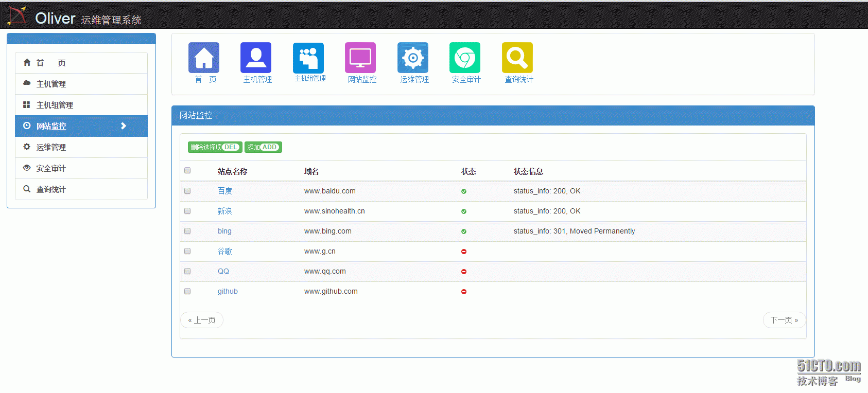Select 安全审计 in the left sidebar
The width and height of the screenshot is (868, 393).
(x=81, y=168)
